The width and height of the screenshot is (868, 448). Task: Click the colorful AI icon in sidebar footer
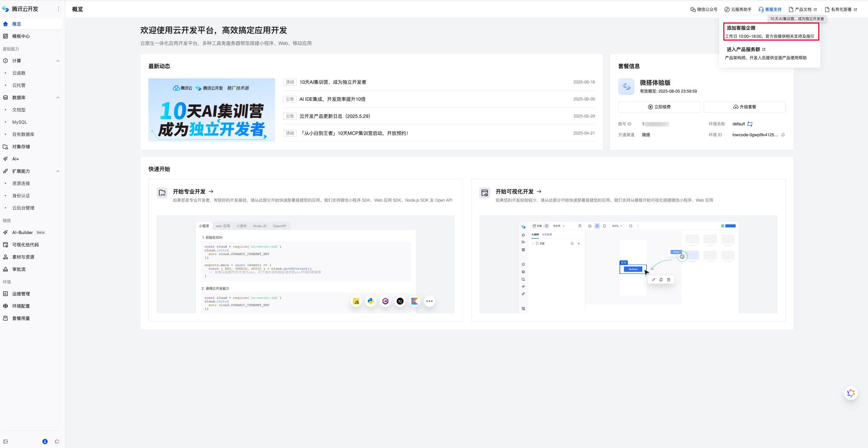click(57, 442)
